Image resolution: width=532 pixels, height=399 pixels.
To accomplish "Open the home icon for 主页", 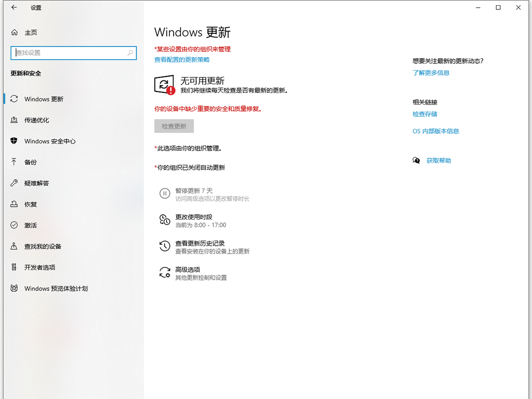I will [14, 32].
